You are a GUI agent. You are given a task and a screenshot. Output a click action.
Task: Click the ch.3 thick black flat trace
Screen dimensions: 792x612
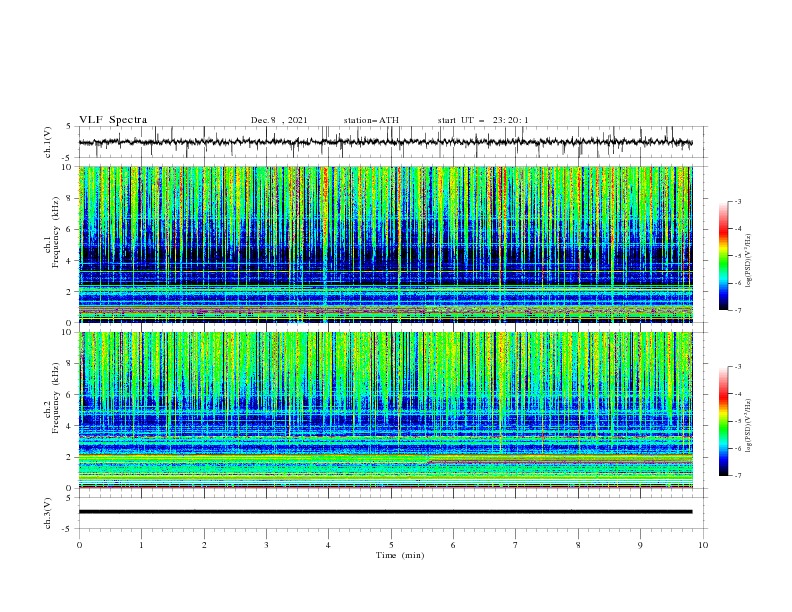tap(385, 512)
